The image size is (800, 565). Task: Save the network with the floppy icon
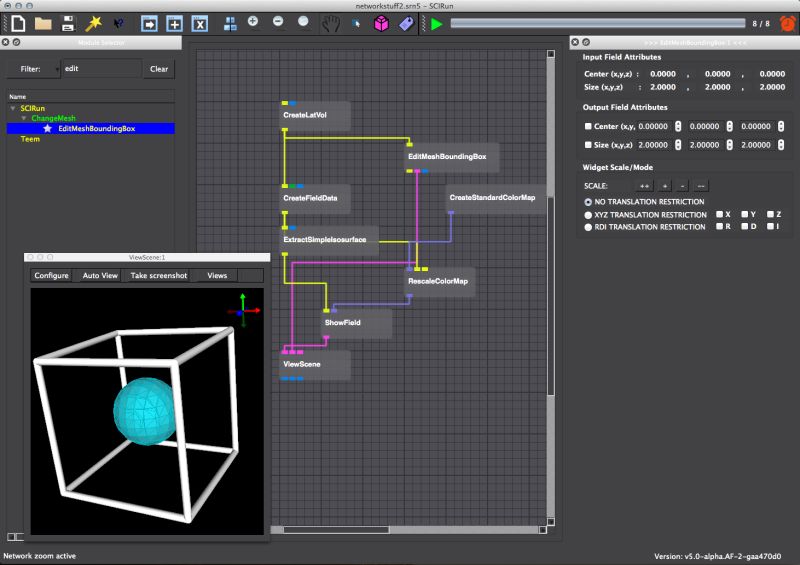68,23
